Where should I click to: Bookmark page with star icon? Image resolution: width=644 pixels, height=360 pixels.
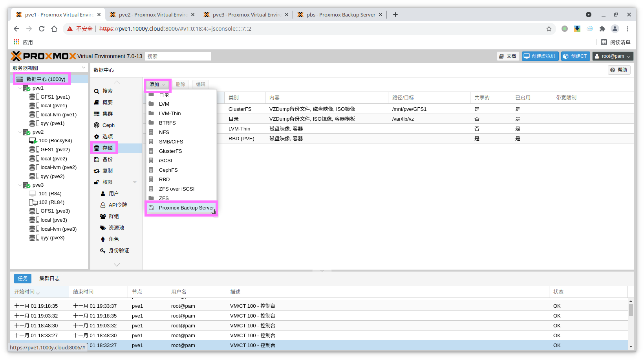[549, 29]
